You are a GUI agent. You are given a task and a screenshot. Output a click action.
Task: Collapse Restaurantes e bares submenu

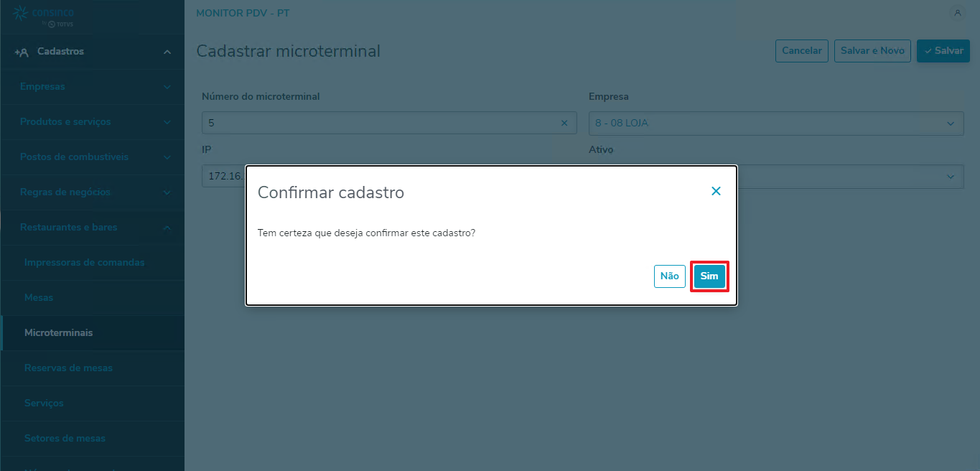click(x=92, y=228)
